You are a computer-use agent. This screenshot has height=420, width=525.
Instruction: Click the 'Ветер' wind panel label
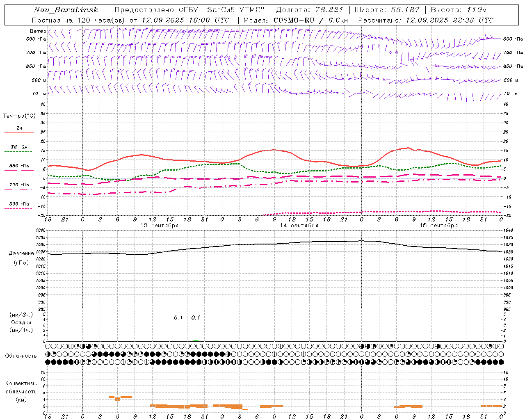click(x=38, y=31)
